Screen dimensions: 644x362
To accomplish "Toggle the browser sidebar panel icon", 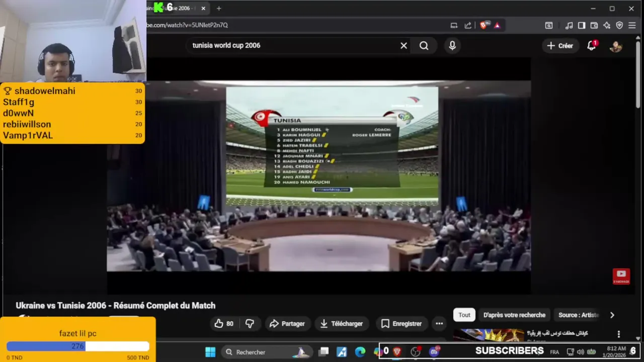I will pos(582,25).
